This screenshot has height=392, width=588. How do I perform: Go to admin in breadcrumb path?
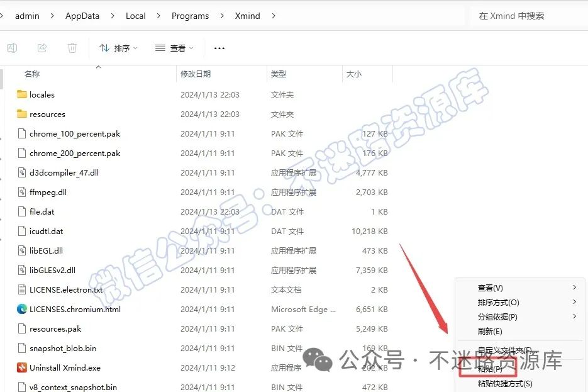click(x=27, y=16)
